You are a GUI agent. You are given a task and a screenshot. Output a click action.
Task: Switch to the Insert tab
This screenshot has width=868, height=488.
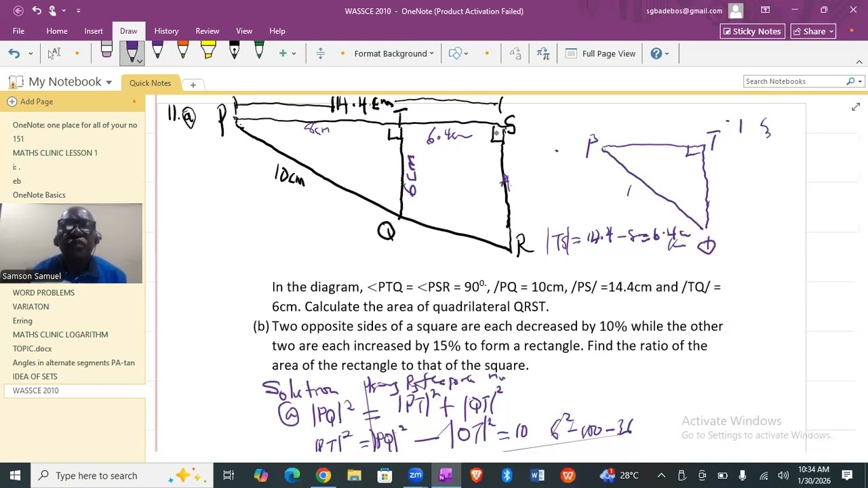pyautogui.click(x=94, y=31)
